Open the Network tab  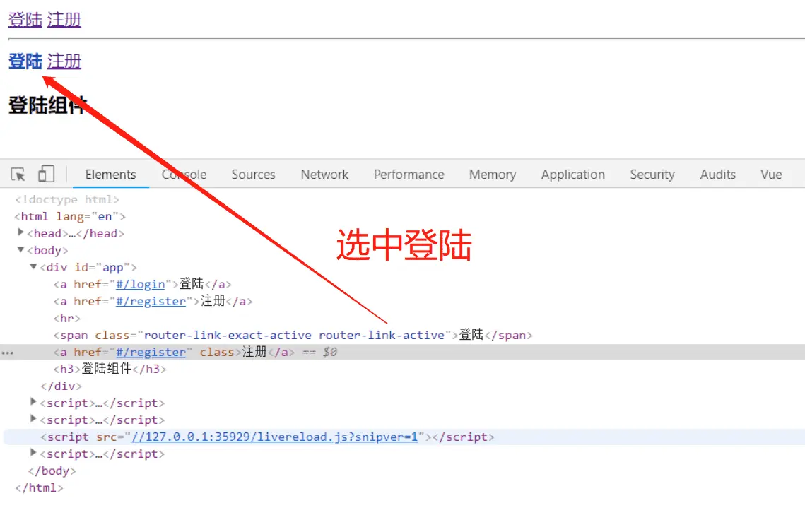(x=324, y=175)
